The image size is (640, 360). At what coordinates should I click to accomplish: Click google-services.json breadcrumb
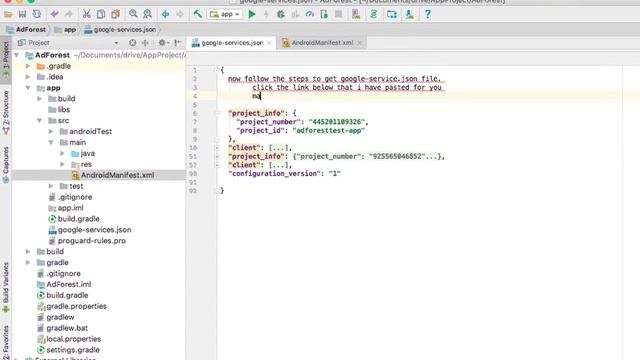(120, 29)
